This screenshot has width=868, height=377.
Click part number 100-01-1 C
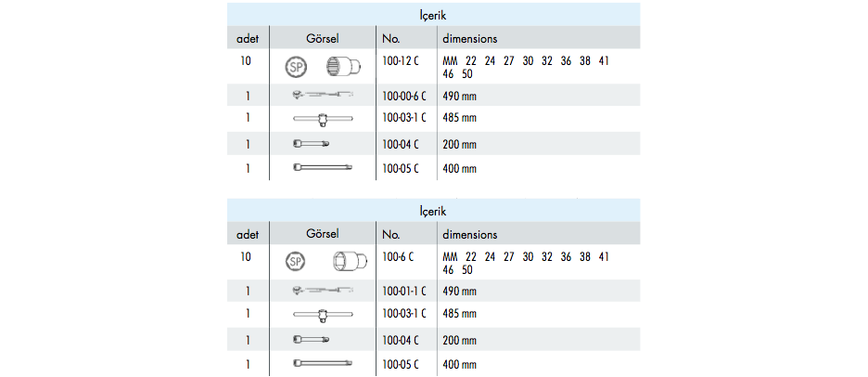pyautogui.click(x=404, y=291)
